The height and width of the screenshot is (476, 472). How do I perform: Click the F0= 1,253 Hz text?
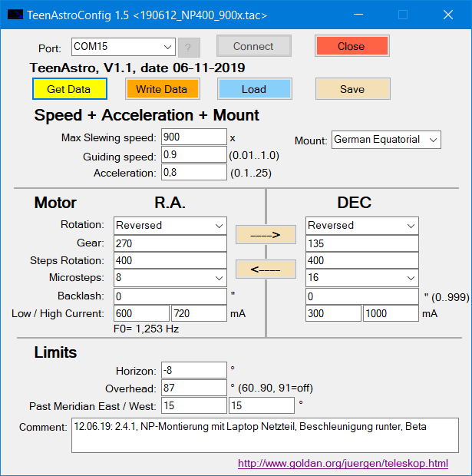tap(146, 329)
